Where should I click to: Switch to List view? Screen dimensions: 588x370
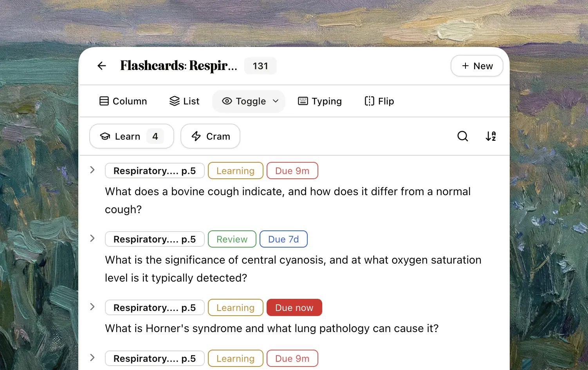point(184,101)
